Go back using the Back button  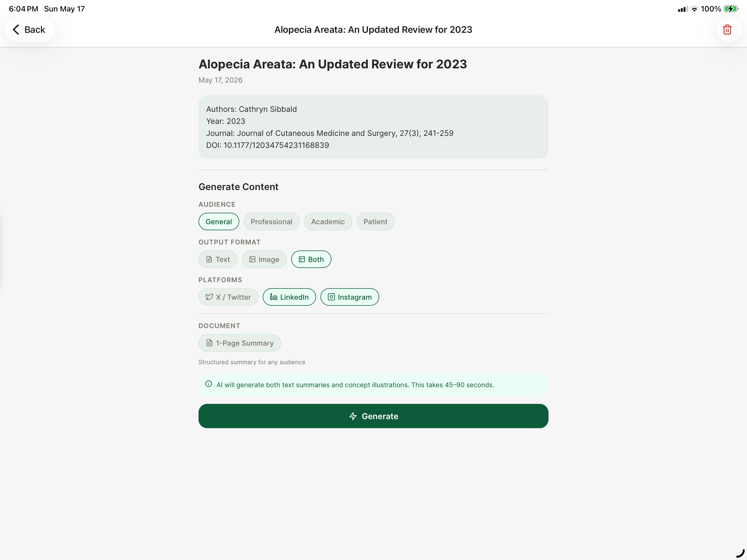[30, 30]
